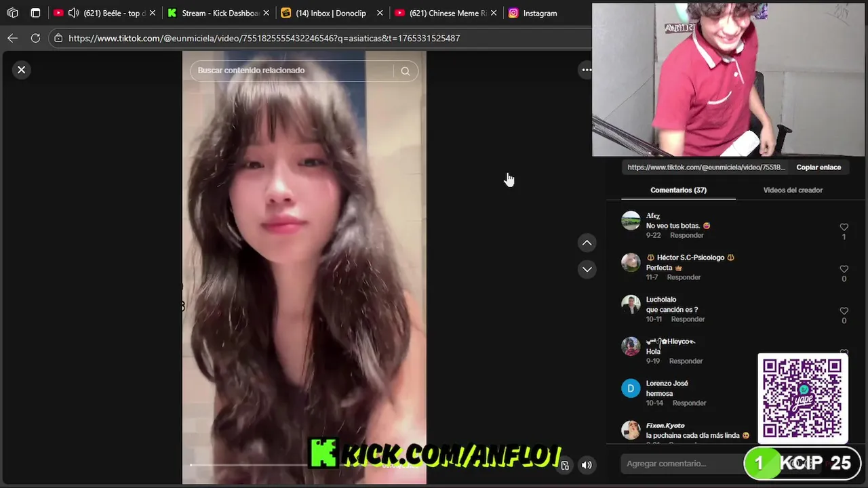The height and width of the screenshot is (488, 868).
Task: Open the first commenter's landscape avatar
Action: point(631,220)
